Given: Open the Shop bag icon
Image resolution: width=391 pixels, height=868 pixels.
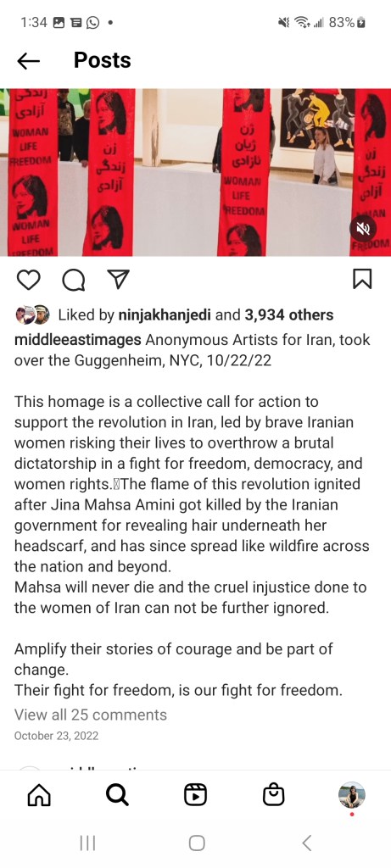Looking at the screenshot, I should (273, 795).
